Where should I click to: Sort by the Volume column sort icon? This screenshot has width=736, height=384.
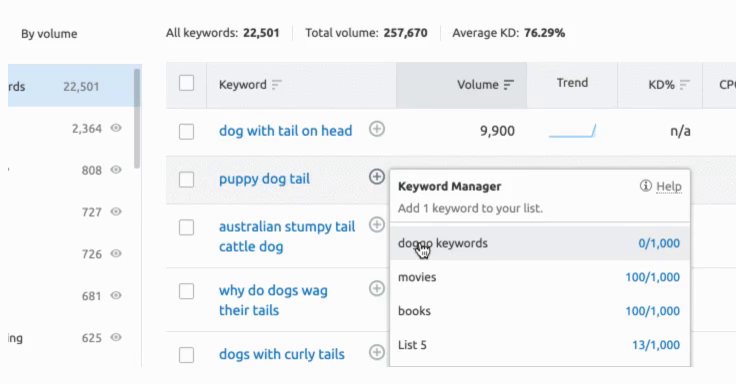509,85
